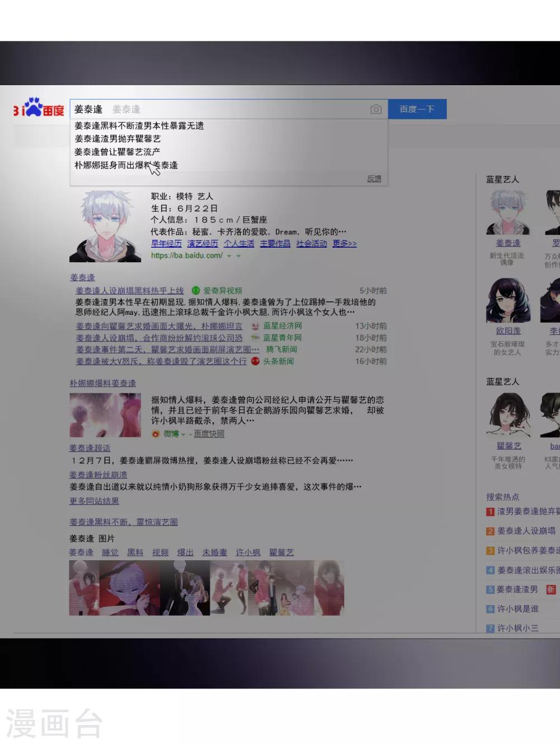
Task: Open the 早年经历 profile link
Action: point(166,243)
